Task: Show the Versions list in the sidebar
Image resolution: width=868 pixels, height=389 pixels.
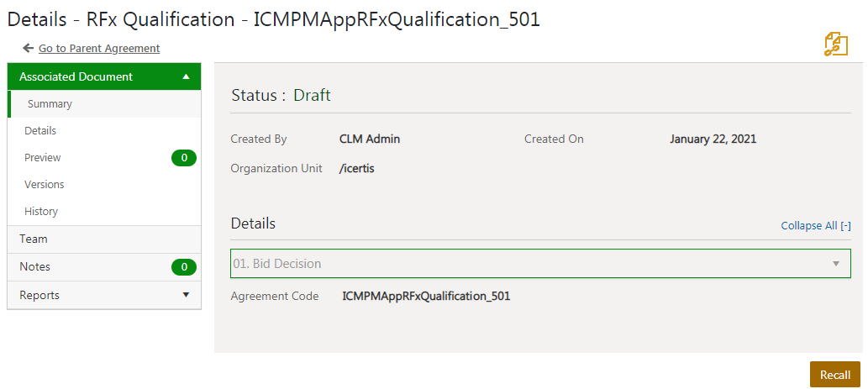Action: pos(45,185)
